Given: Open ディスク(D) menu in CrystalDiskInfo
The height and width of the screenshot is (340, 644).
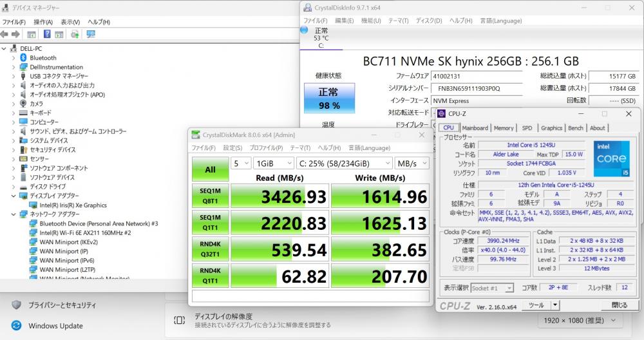Looking at the screenshot, I should coord(429,21).
